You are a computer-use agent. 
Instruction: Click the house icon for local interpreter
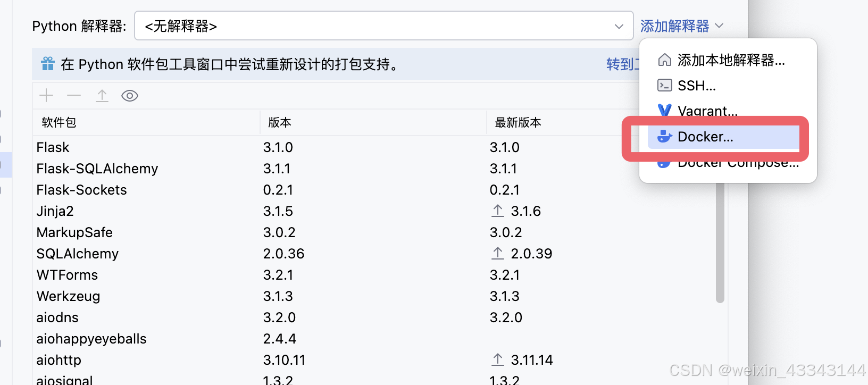[665, 60]
